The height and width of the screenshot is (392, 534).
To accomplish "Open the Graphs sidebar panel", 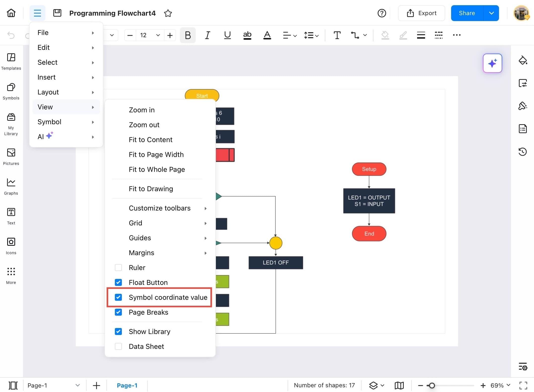I will click(11, 186).
